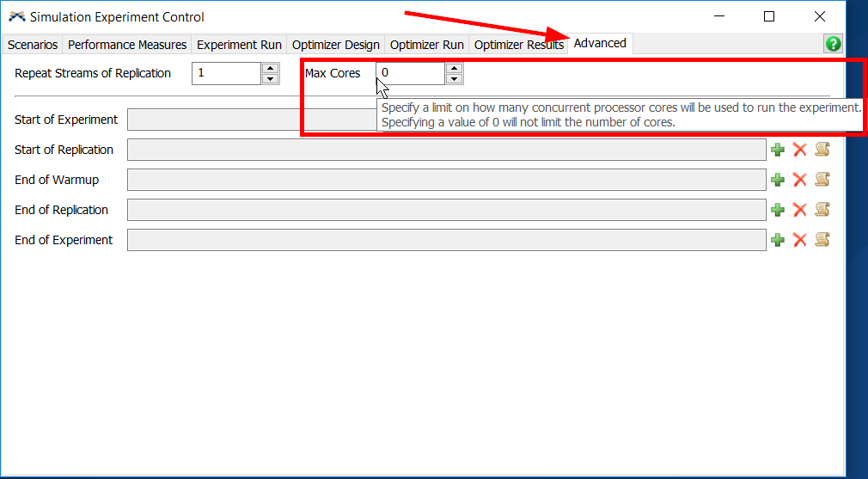Edit code for Start of Replication
Image resolution: width=868 pixels, height=479 pixels.
tap(822, 150)
